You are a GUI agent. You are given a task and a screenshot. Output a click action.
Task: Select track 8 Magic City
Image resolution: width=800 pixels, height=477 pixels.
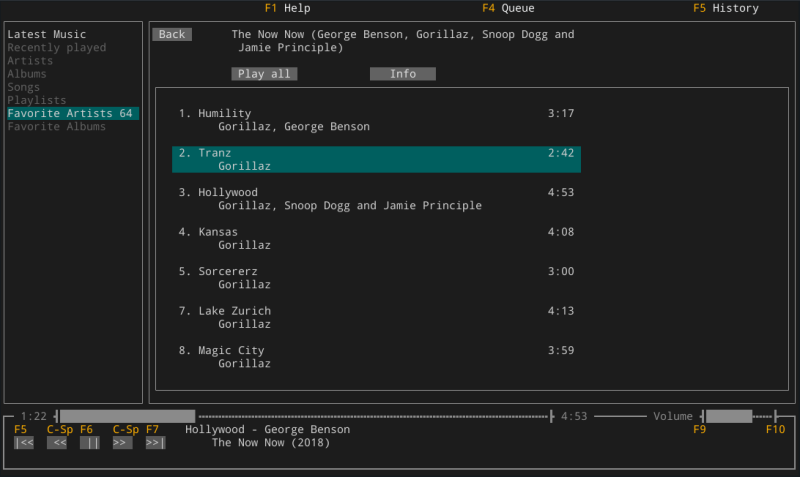(x=377, y=357)
